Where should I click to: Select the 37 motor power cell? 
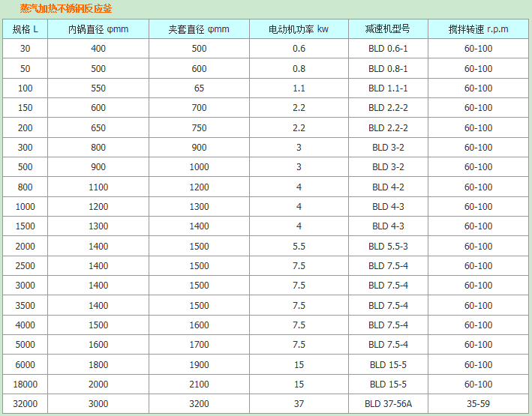pos(299,404)
